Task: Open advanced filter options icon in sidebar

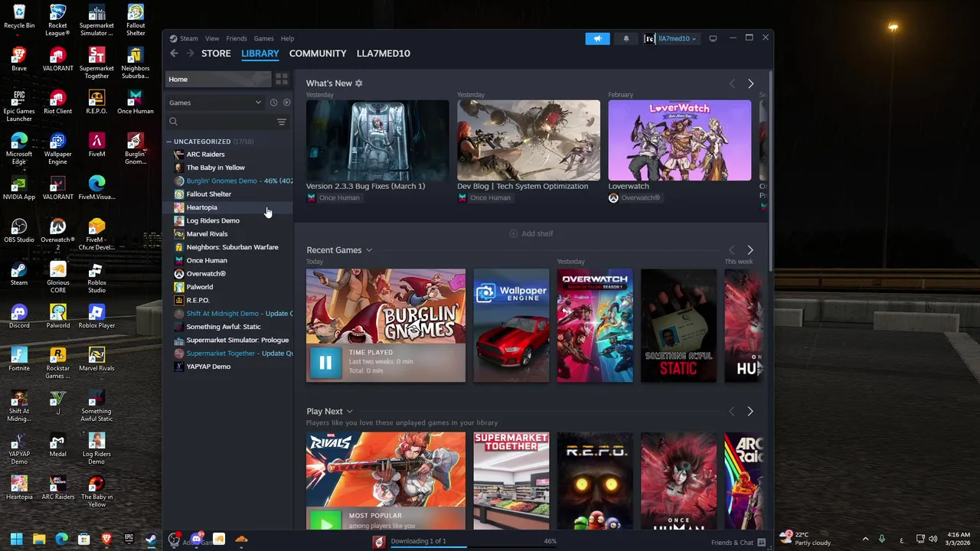Action: [x=282, y=122]
